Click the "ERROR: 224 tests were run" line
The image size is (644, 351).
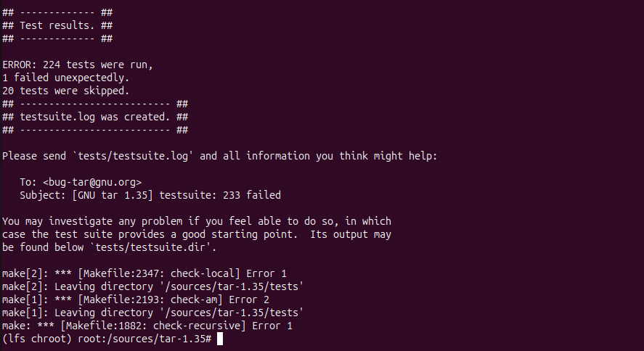[x=78, y=65]
